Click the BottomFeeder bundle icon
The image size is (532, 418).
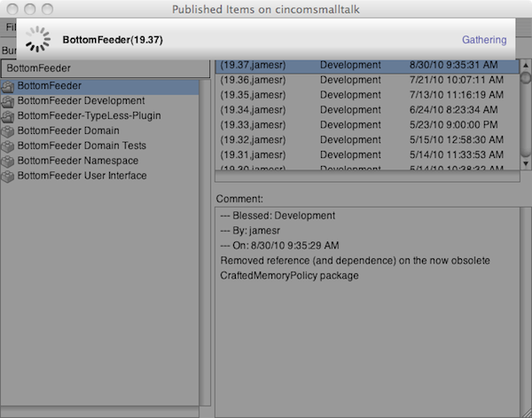pos(8,87)
